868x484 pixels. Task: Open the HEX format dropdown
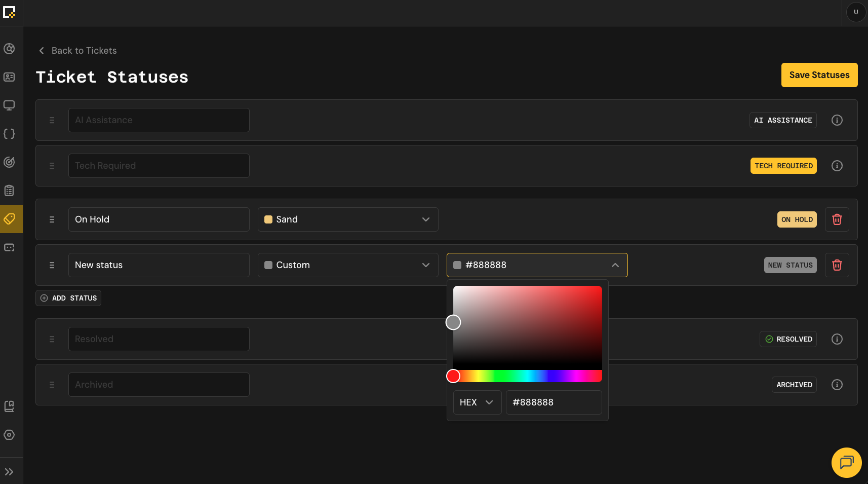[x=477, y=402]
